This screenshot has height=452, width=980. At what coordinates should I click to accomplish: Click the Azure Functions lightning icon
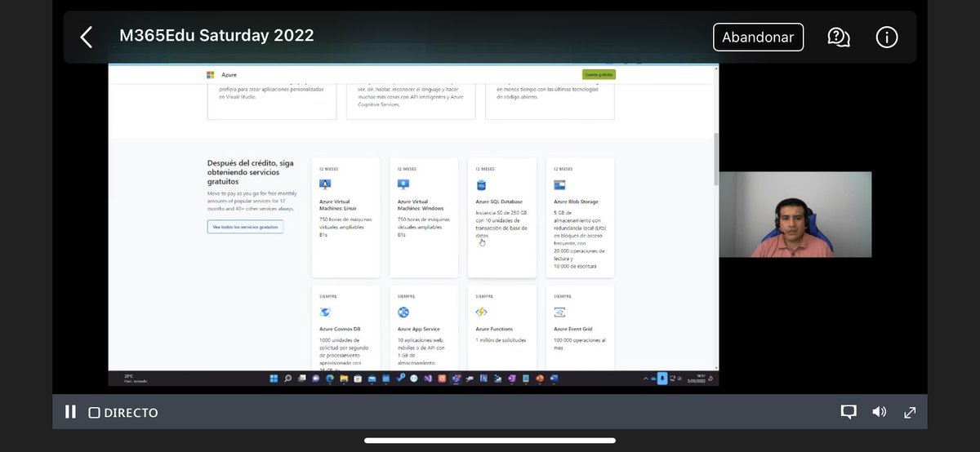(x=482, y=312)
